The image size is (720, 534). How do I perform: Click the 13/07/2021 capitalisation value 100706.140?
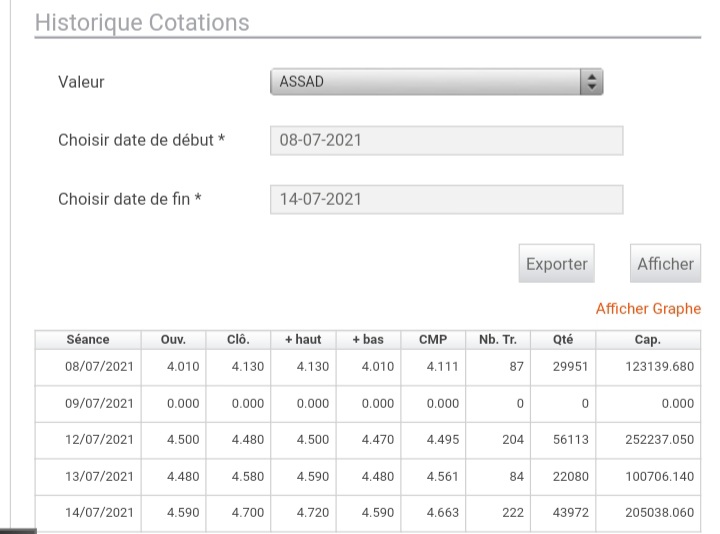pyautogui.click(x=659, y=477)
